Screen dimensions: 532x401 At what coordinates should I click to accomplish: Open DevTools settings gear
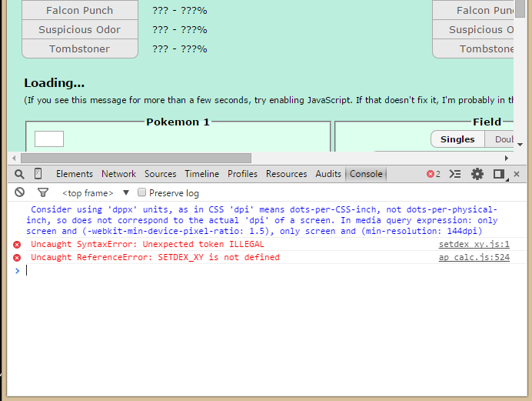point(477,174)
